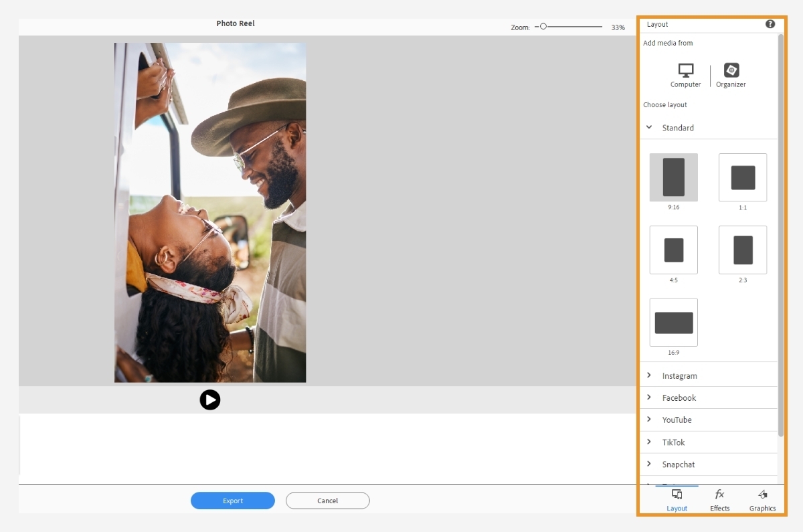Export the Photo Reel
The height and width of the screenshot is (532, 803).
233,501
